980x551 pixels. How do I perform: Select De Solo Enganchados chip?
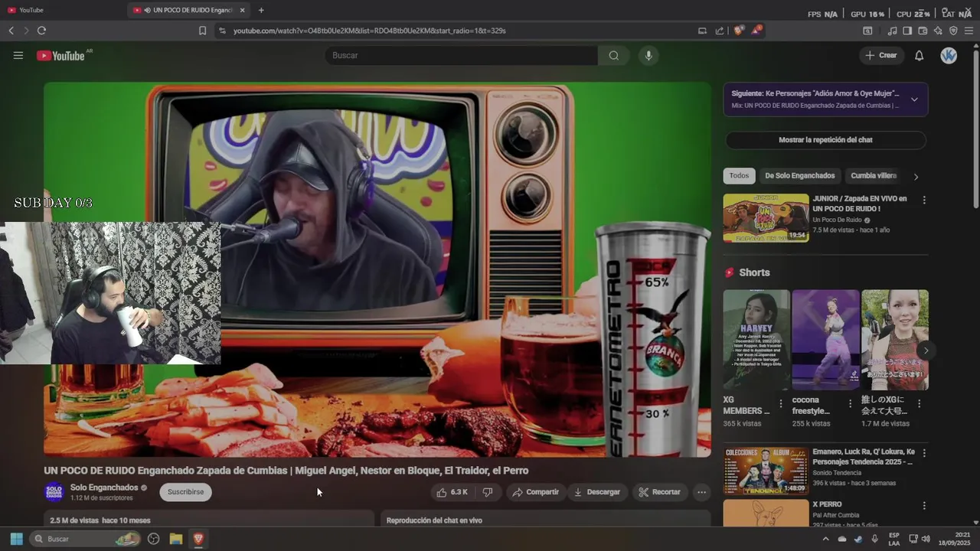(x=800, y=176)
